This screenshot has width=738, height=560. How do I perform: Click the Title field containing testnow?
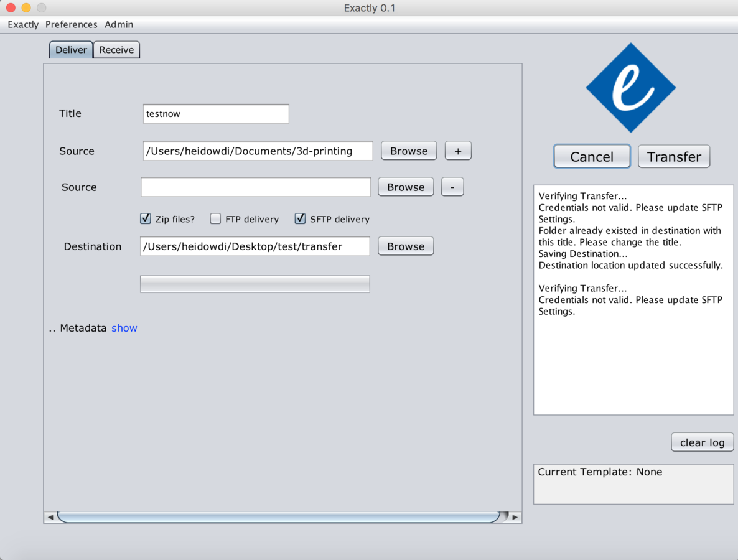[216, 114]
